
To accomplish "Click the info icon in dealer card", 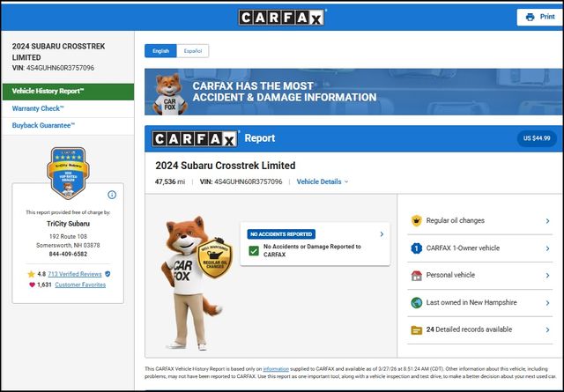I will point(112,195).
